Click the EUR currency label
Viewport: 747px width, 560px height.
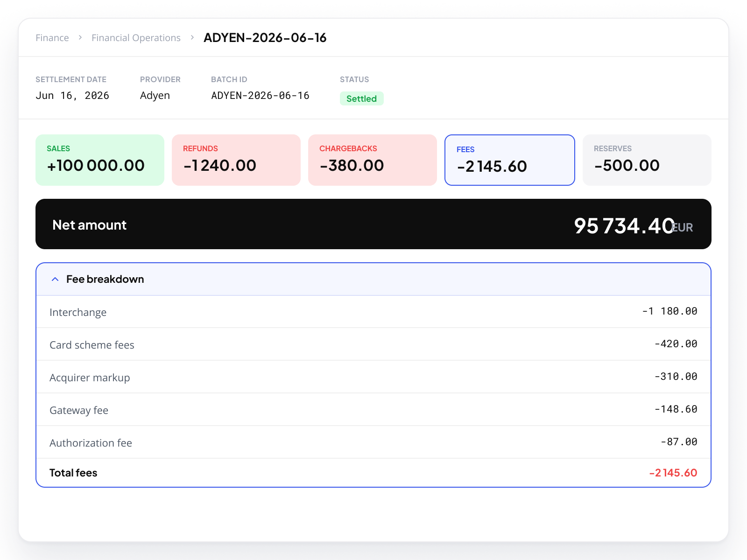[683, 227]
